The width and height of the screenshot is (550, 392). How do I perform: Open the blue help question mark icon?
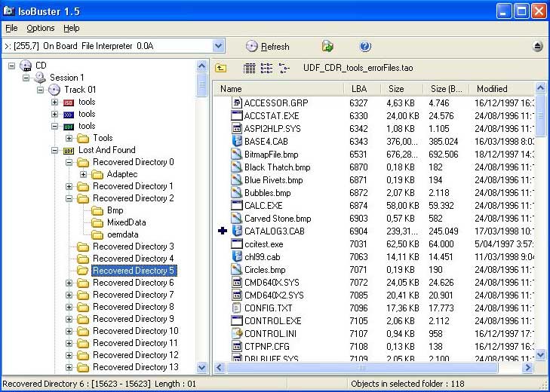pos(365,46)
